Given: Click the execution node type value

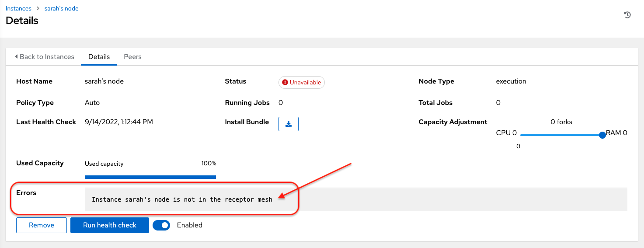Looking at the screenshot, I should point(511,81).
